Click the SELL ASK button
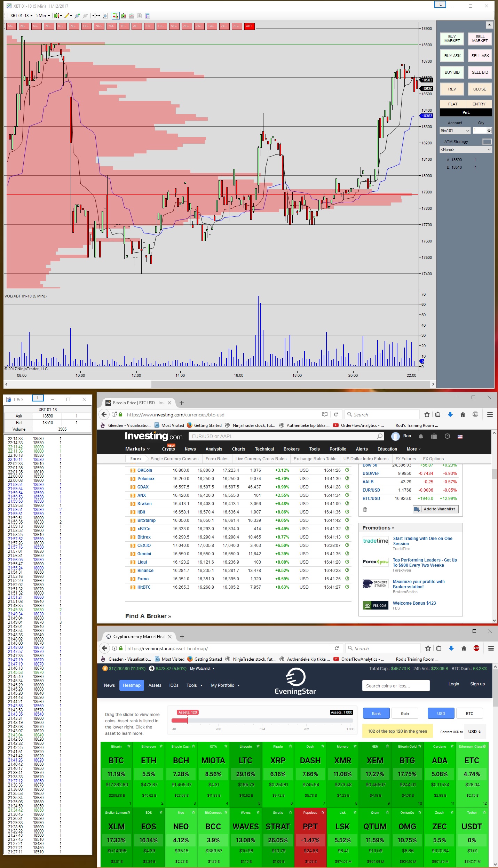The width and height of the screenshot is (498, 868). tap(480, 56)
